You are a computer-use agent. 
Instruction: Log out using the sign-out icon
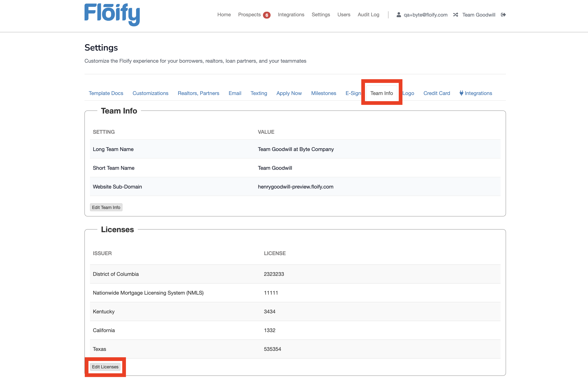tap(503, 15)
